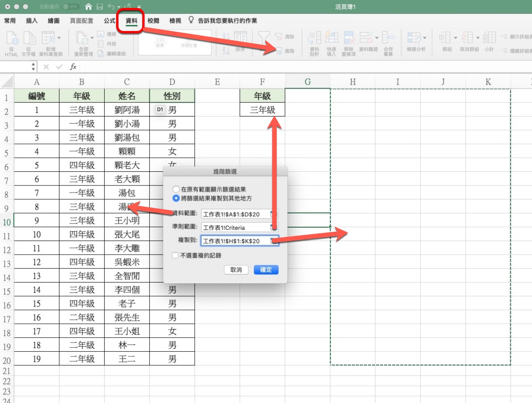Image resolution: width=532 pixels, height=403 pixels.
Task: Switch to the 插入 ribbon tab
Action: coord(32,21)
